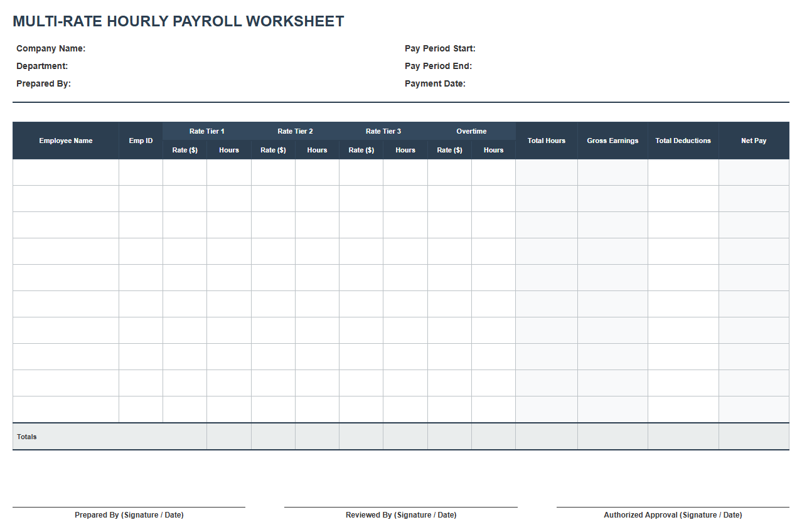Select the Pay Period End label

click(438, 66)
